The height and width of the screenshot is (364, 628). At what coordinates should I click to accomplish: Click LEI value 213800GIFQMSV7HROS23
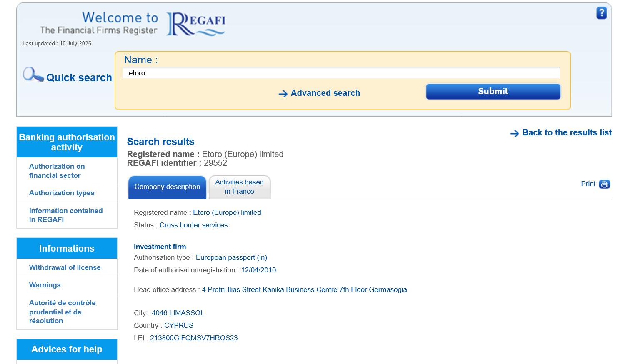[194, 338]
